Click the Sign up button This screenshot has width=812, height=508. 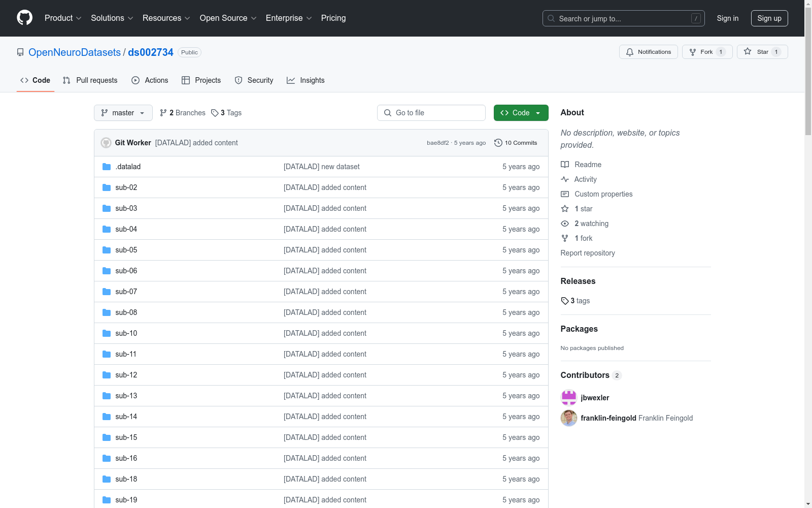[769, 18]
